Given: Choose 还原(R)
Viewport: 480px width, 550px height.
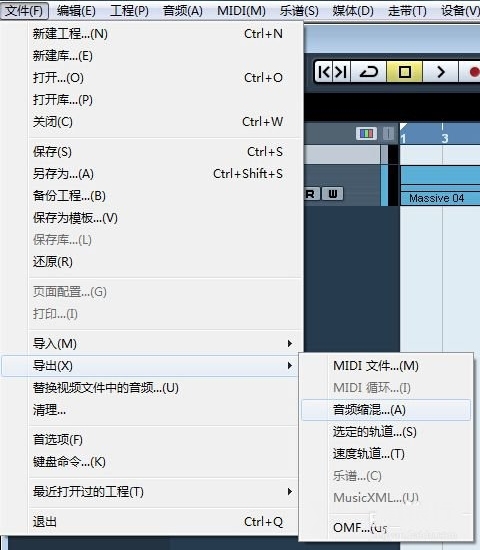Looking at the screenshot, I should pos(152,262).
